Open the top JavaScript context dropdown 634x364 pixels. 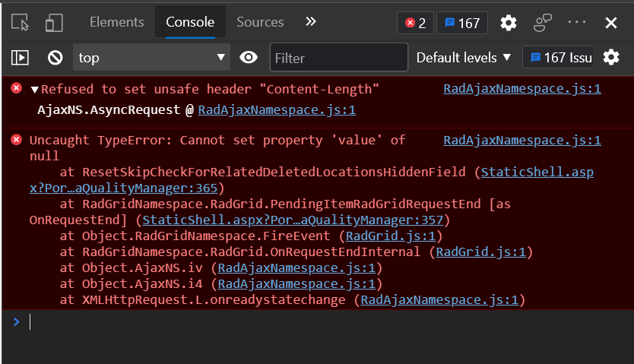(151, 57)
